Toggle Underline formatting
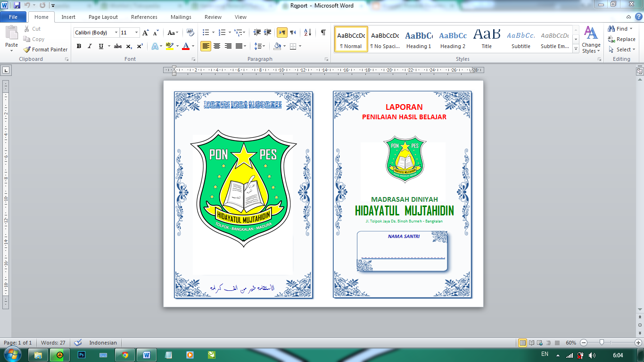644x362 pixels. [101, 46]
